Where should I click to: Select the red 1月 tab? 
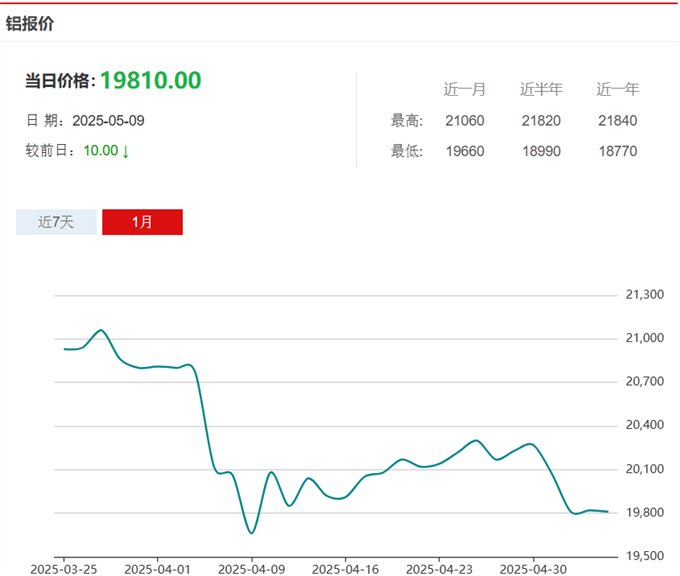click(x=142, y=222)
